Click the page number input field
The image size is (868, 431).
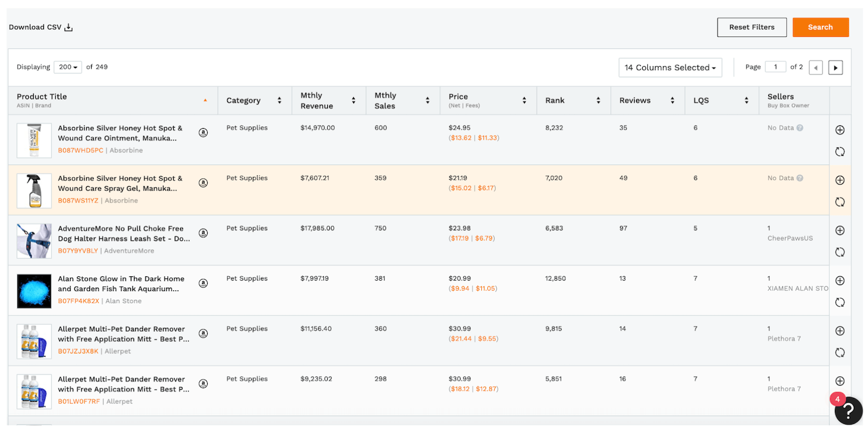tap(775, 67)
